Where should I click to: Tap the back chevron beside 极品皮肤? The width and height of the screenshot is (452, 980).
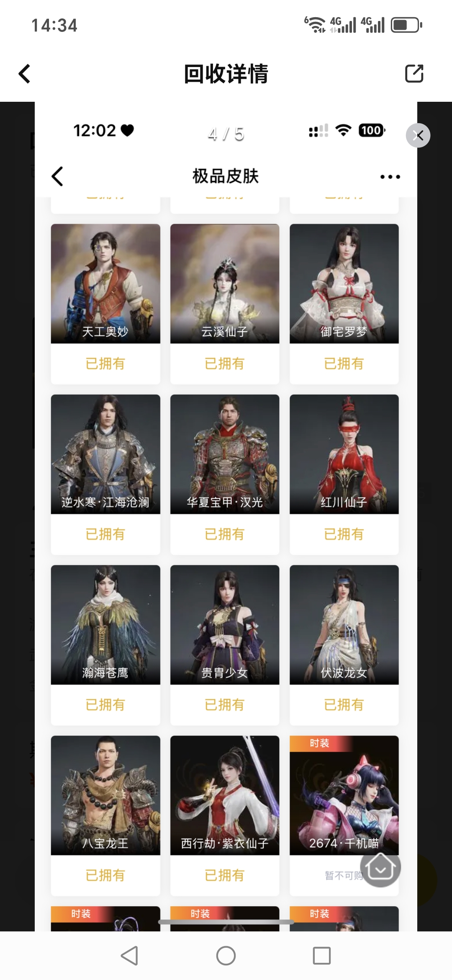[x=57, y=176]
